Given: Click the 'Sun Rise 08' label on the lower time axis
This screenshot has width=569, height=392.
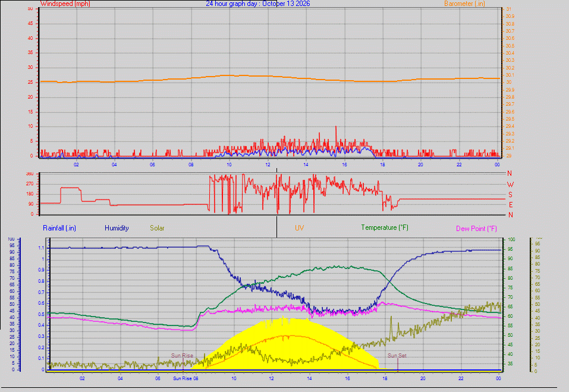Looking at the screenshot, I should click(x=186, y=378).
